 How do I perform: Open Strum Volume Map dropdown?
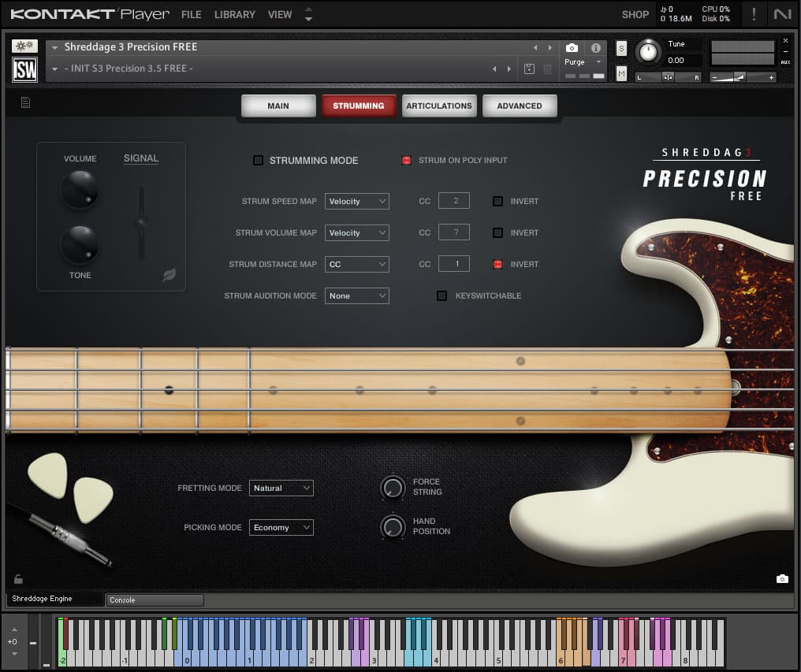pos(356,233)
